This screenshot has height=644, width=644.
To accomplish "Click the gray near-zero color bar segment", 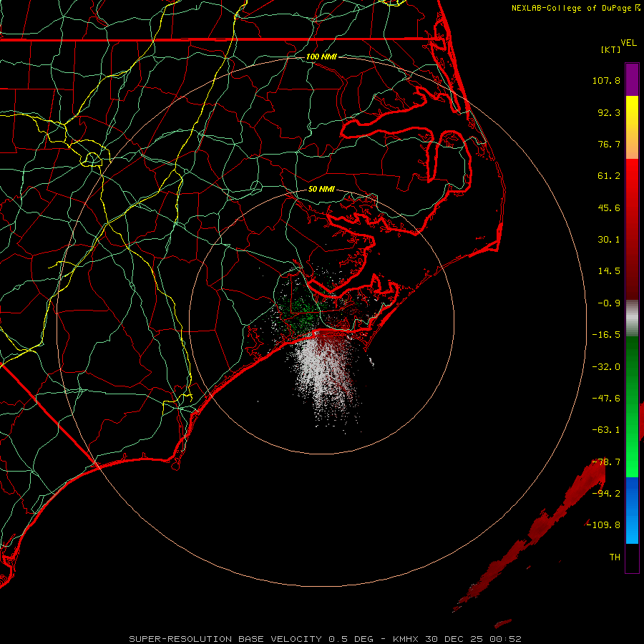I will click(632, 316).
